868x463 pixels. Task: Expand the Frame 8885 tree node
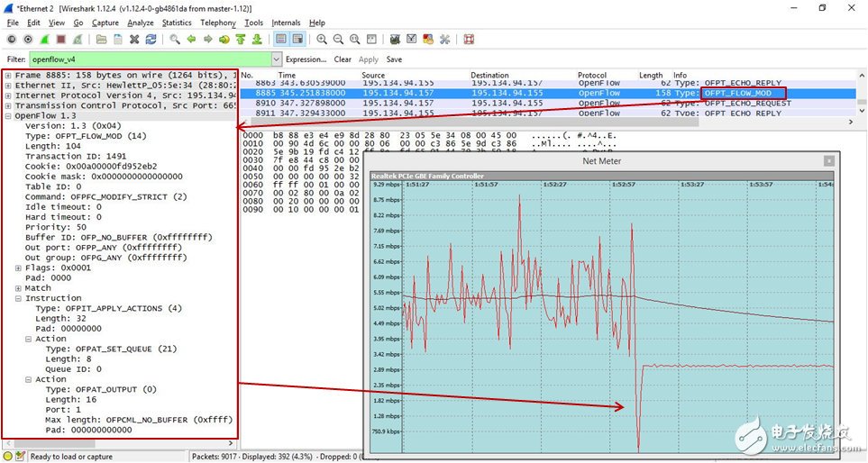coord(8,75)
